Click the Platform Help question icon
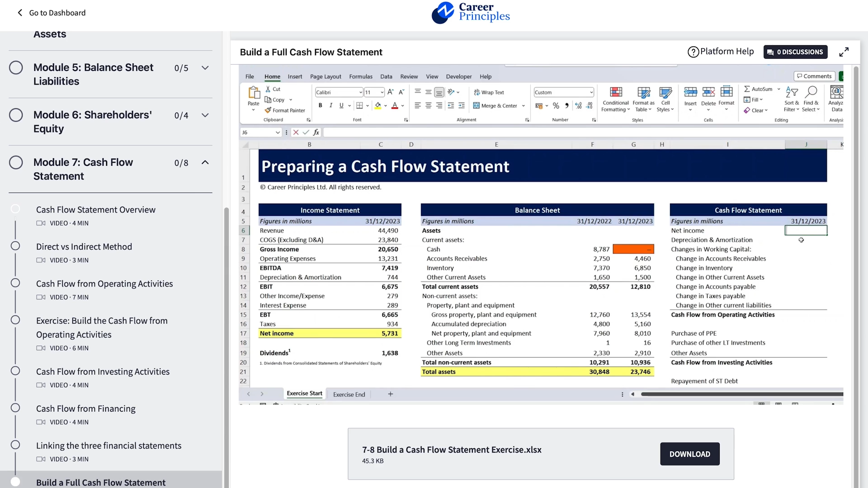 click(x=693, y=52)
